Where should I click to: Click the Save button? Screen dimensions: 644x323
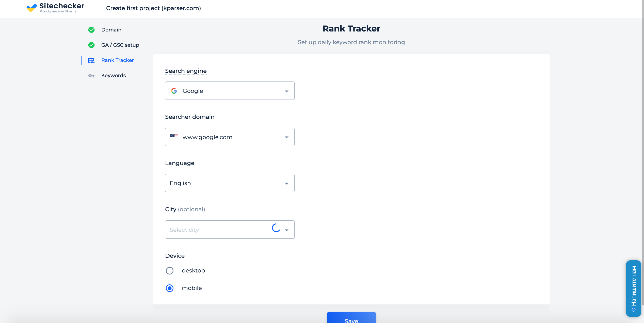click(351, 318)
